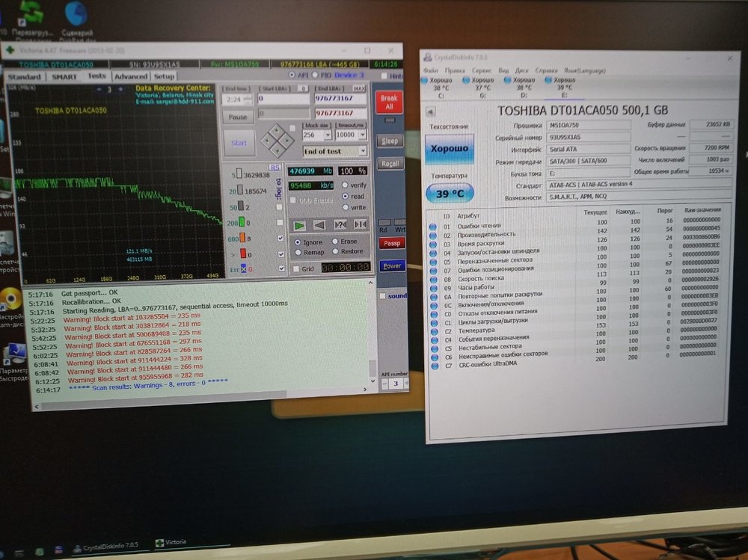Open the End of test dropdown
Image resolution: width=748 pixels, height=560 pixels.
(362, 151)
